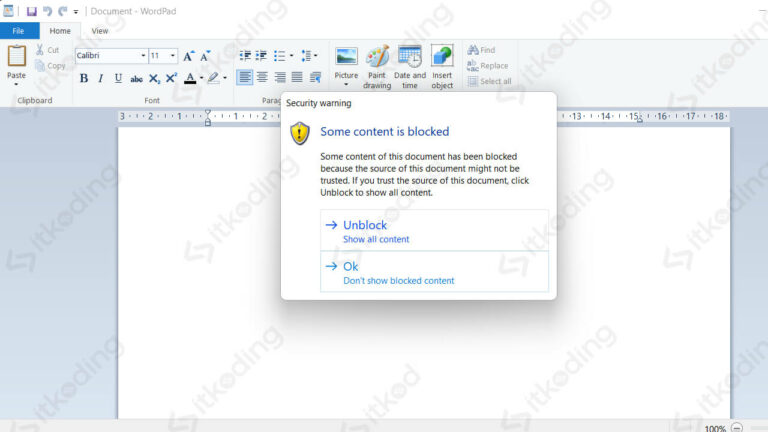The image size is (768, 432).
Task: Click the Copy button
Action: pos(50,65)
